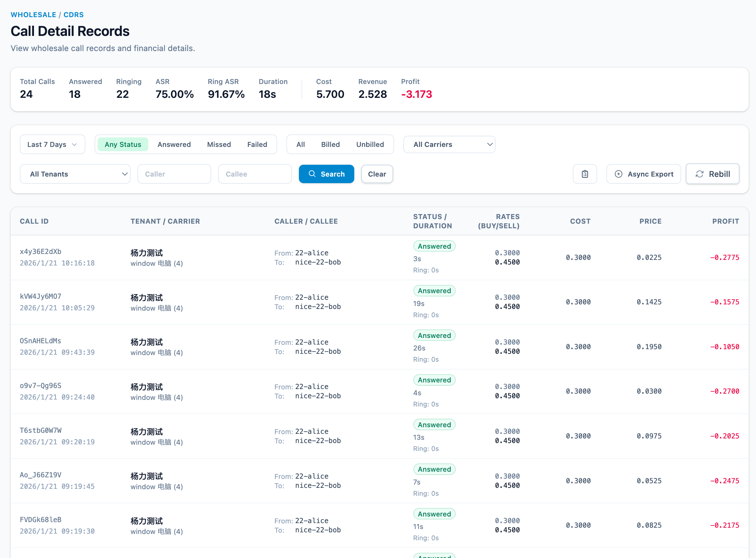Click the magnifier icon inside the Search button
The image size is (756, 558).
312,174
